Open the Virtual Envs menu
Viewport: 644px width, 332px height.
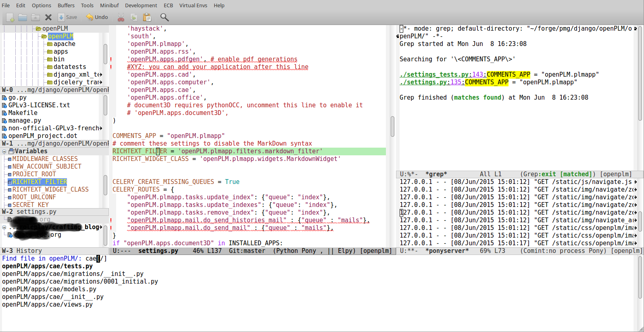(193, 5)
